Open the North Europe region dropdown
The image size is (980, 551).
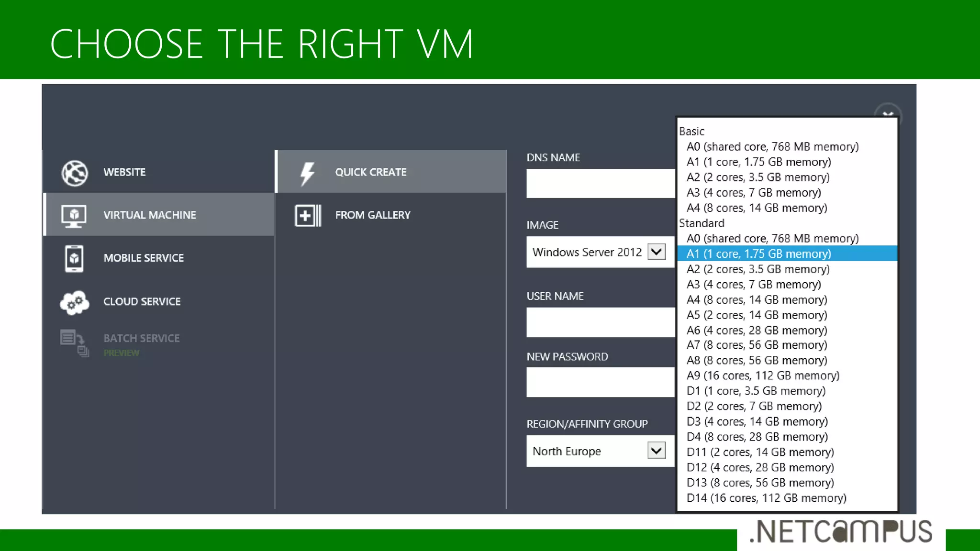coord(601,451)
